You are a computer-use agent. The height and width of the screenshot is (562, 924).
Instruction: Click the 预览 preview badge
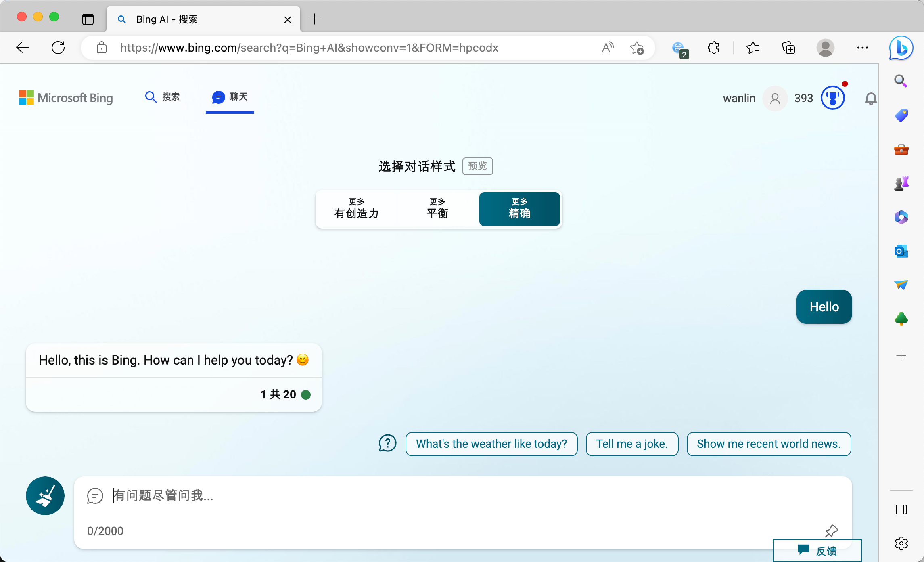[x=478, y=166]
